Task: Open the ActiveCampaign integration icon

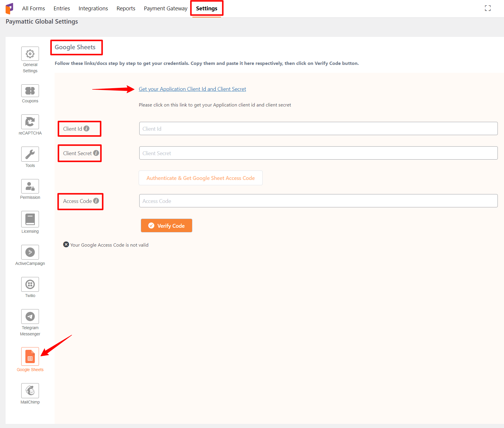Action: (x=30, y=252)
